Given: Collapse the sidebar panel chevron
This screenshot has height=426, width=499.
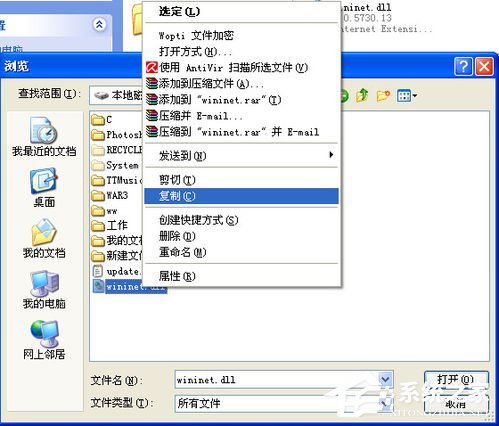Looking at the screenshot, I should click(x=99, y=24).
